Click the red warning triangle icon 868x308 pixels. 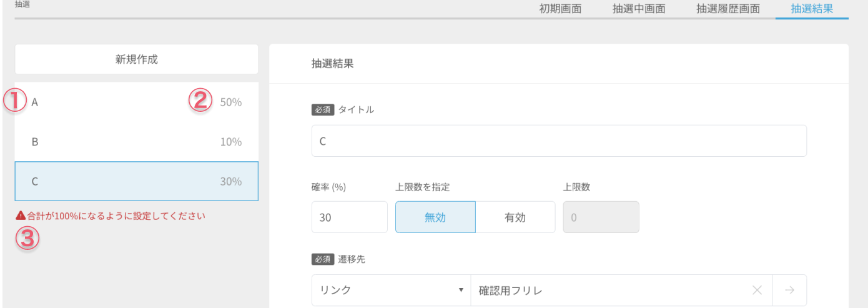point(21,216)
